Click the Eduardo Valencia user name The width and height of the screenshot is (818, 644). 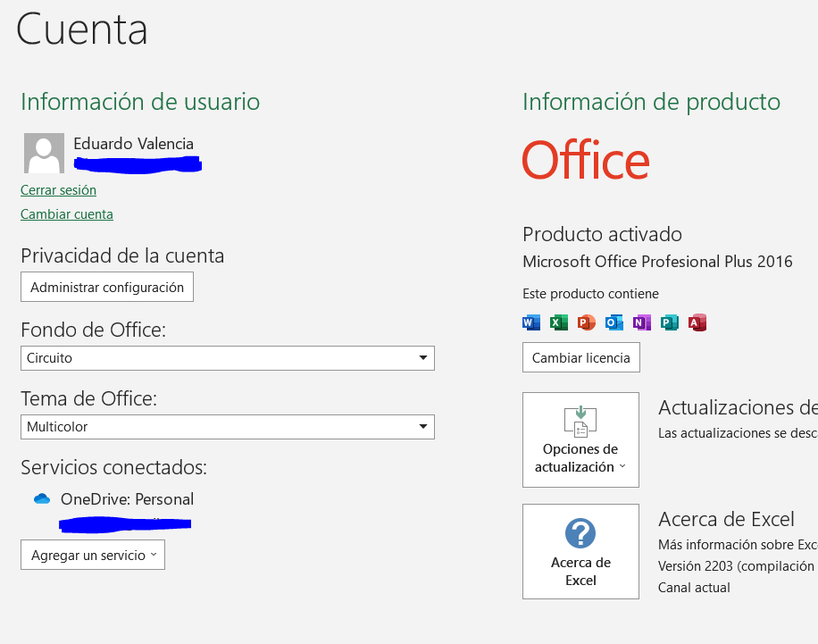tap(134, 144)
